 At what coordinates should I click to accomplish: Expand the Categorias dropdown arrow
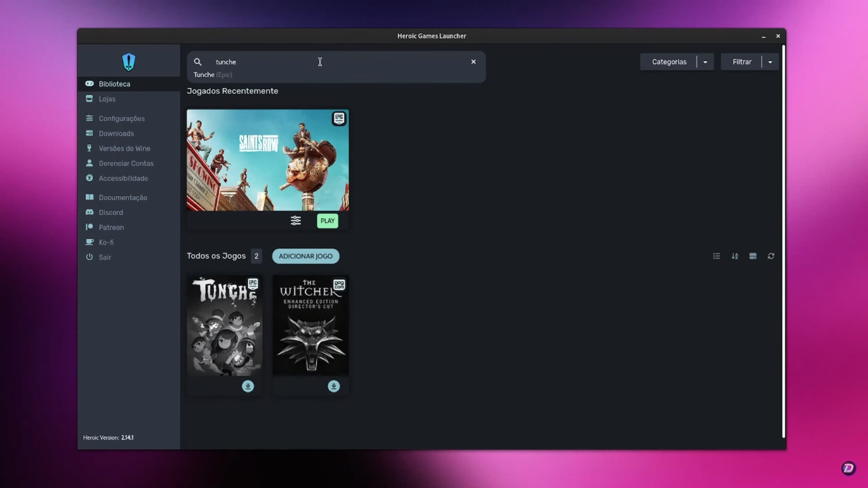[x=705, y=62]
